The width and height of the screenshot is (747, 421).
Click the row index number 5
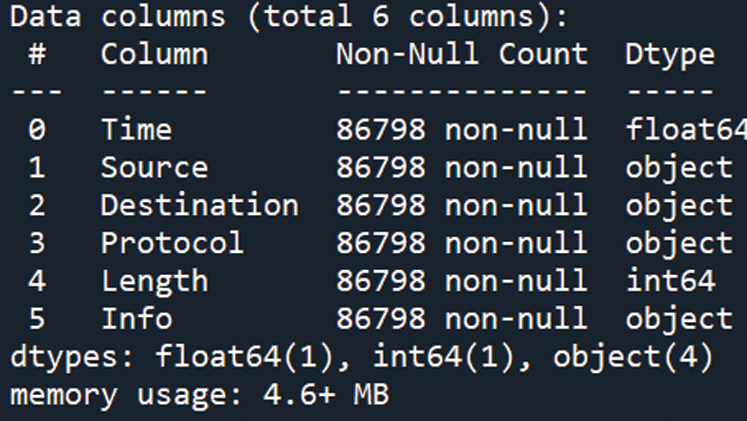pos(37,319)
